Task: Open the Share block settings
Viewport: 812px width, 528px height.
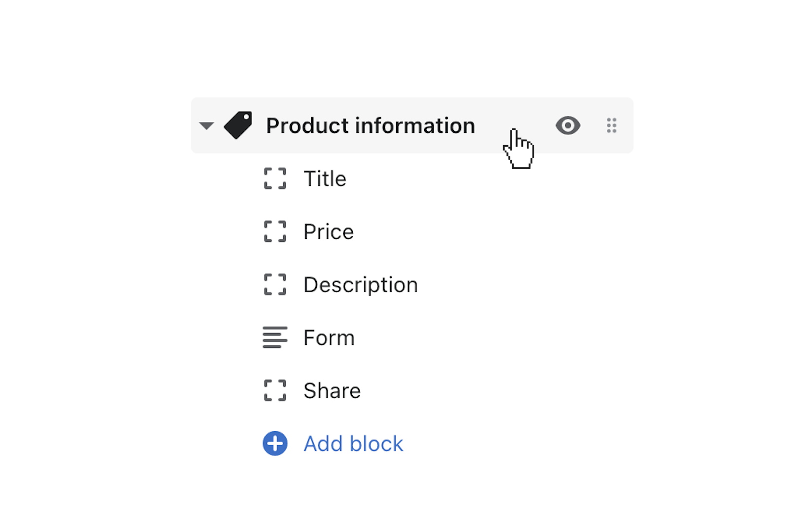Action: (332, 390)
